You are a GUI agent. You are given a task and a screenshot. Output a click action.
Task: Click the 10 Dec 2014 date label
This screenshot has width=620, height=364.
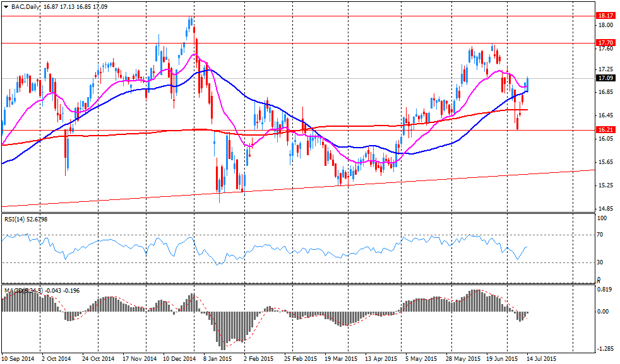pyautogui.click(x=180, y=359)
